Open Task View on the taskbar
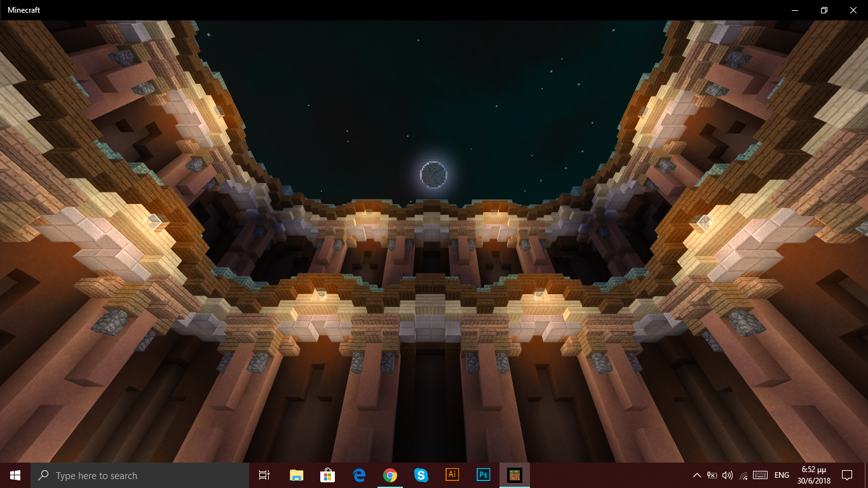The height and width of the screenshot is (488, 868). (x=264, y=475)
